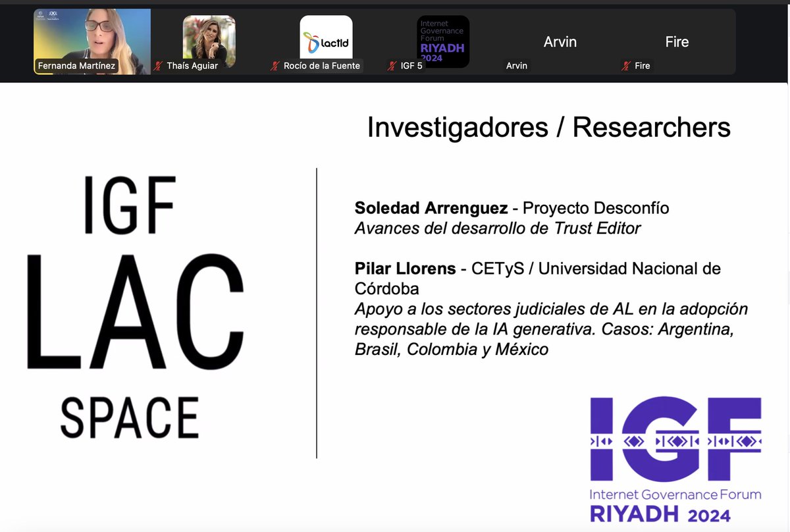
Task: Click the IGF LAC SPACE logo
Action: (135, 307)
